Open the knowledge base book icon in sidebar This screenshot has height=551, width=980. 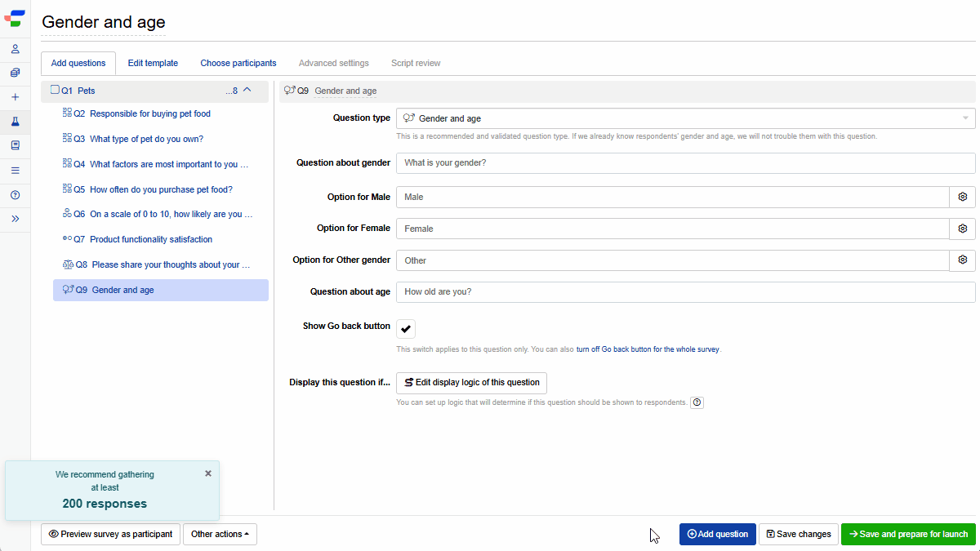[x=15, y=145]
